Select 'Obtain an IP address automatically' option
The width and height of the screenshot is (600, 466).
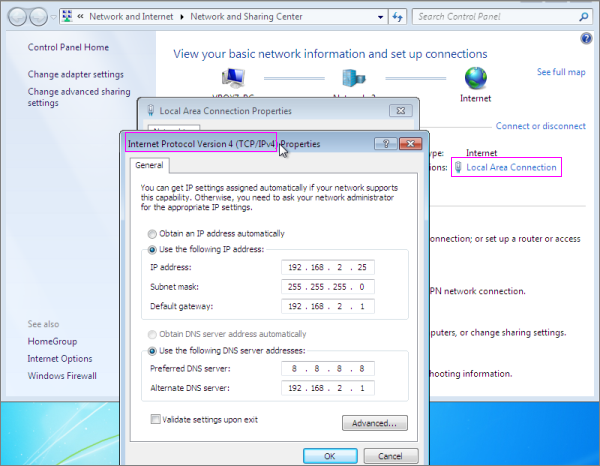click(153, 233)
